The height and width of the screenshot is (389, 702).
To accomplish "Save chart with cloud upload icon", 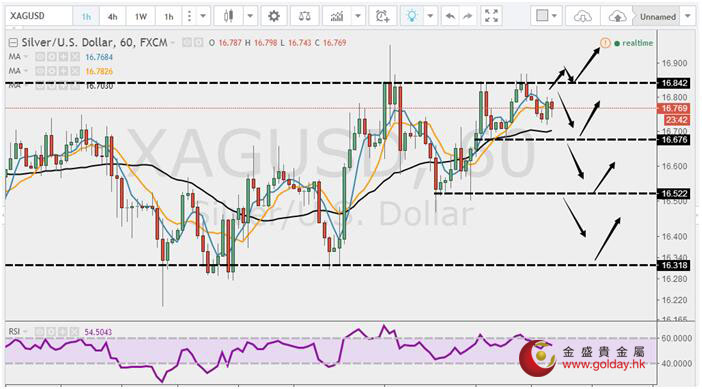I will [617, 17].
